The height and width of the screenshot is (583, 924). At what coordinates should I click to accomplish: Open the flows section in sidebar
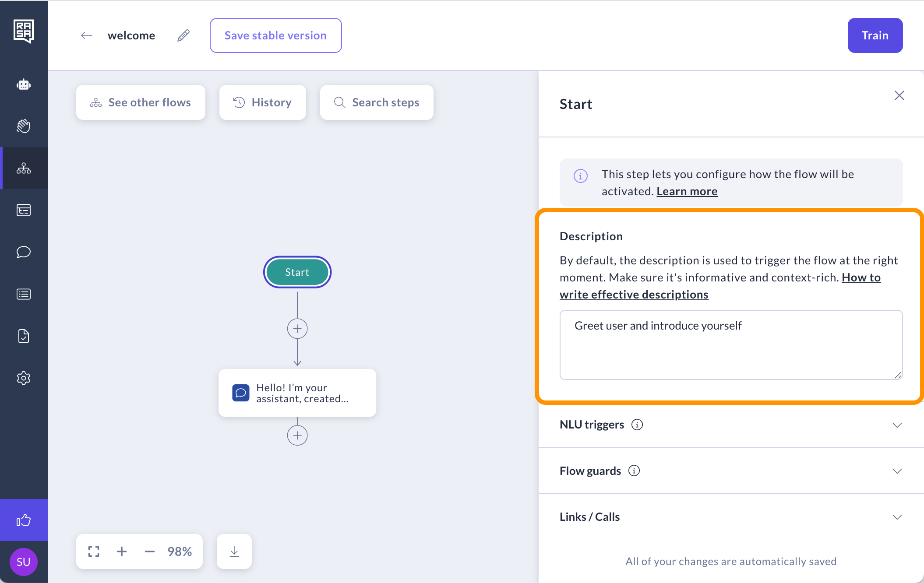[24, 169]
